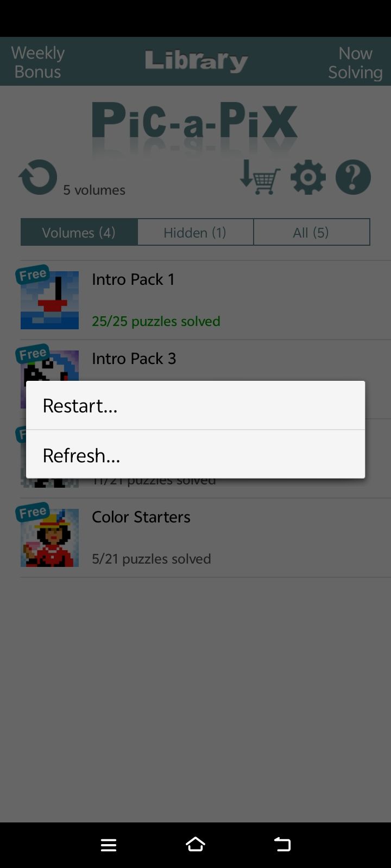Open the Intro Pack 1 thumbnail
The height and width of the screenshot is (868, 391).
pos(49,300)
